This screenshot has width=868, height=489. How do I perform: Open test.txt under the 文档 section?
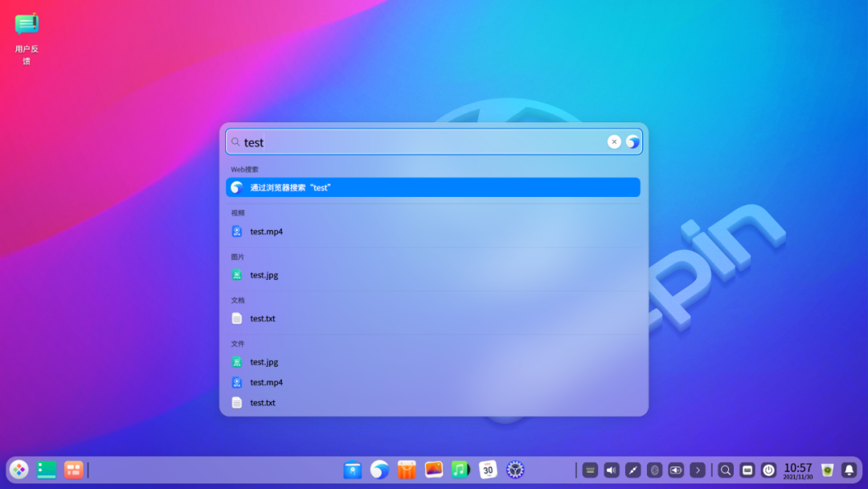coord(263,318)
